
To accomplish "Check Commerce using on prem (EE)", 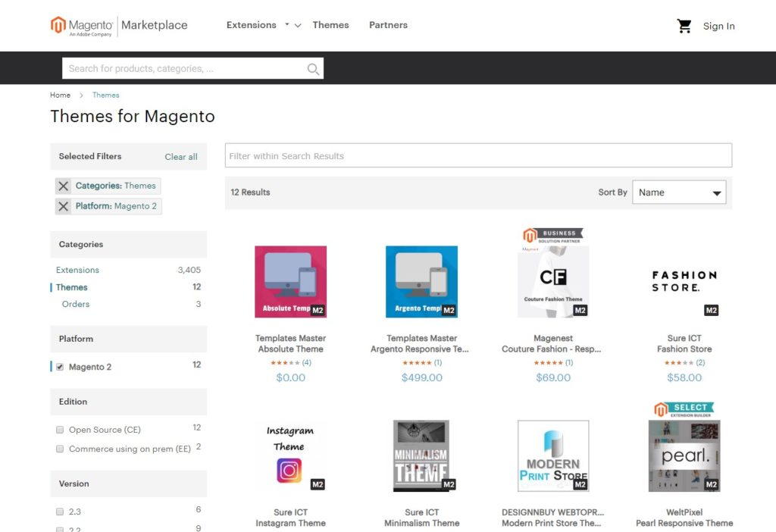I will 60,449.
